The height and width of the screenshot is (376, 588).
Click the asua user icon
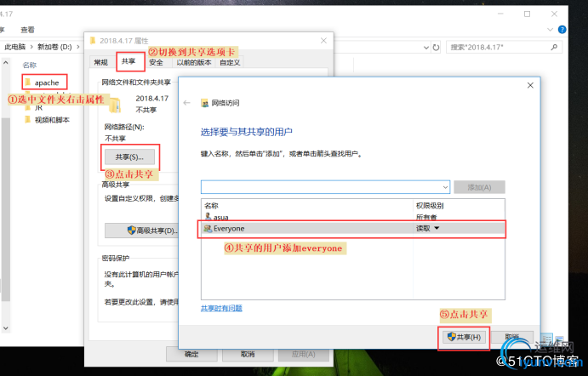[208, 216]
